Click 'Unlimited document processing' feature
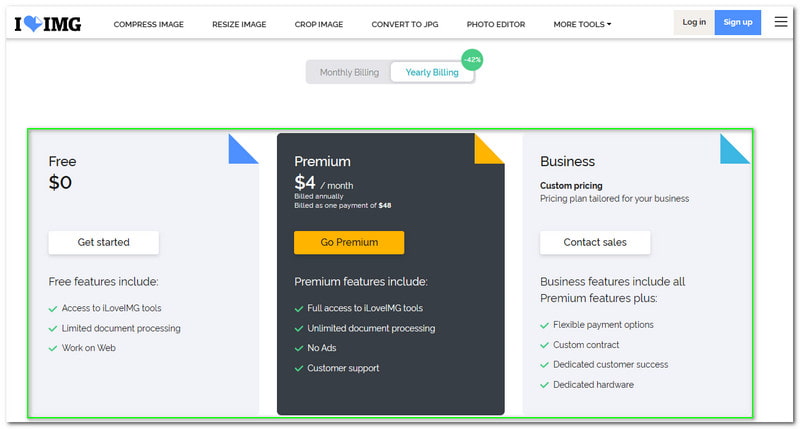The height and width of the screenshot is (429, 800). 371,329
